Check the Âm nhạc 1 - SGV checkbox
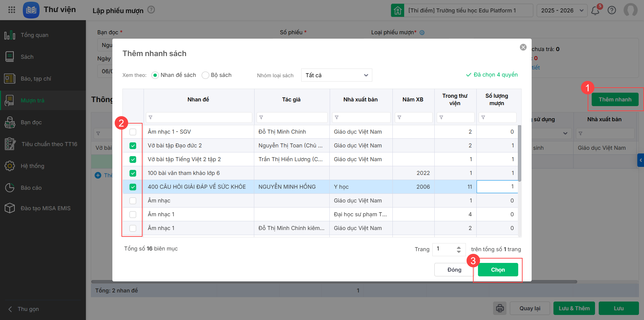 point(133,132)
